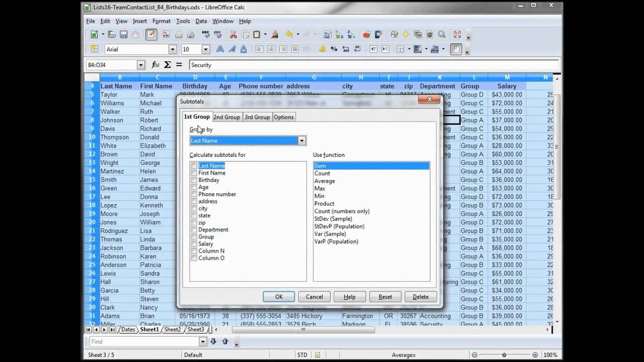Toggle Edit File mode icon
The width and height of the screenshot is (644, 362).
click(151, 35)
